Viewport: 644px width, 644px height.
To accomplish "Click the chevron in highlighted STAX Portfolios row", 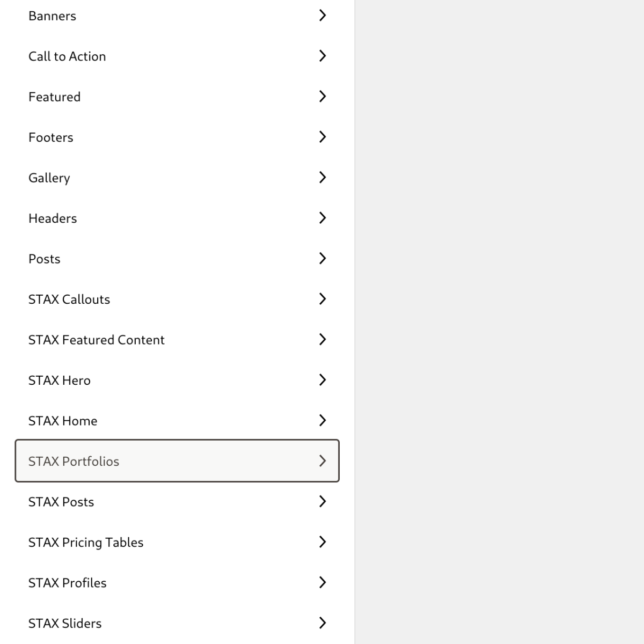I will click(x=322, y=461).
